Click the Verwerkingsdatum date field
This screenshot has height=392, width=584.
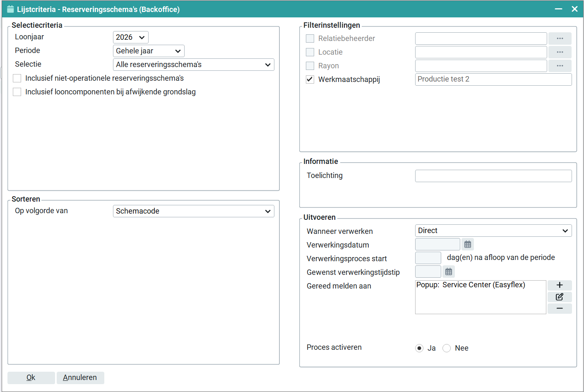tap(437, 244)
